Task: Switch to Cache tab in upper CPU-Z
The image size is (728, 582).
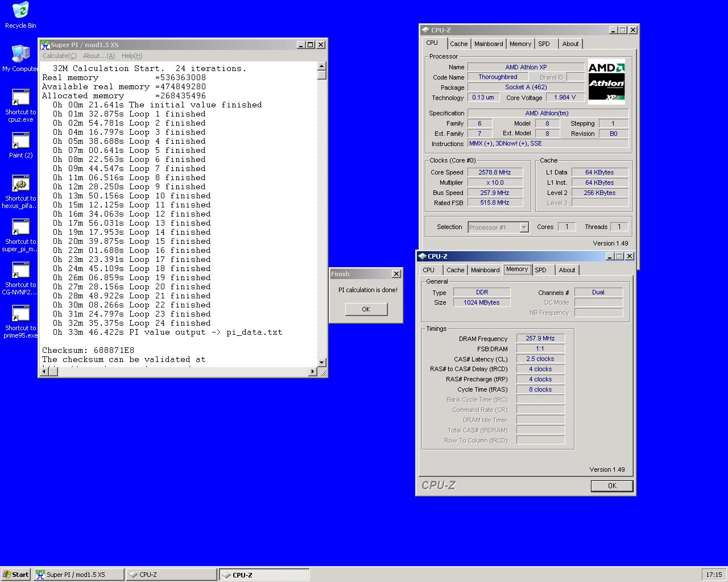Action: pos(458,44)
